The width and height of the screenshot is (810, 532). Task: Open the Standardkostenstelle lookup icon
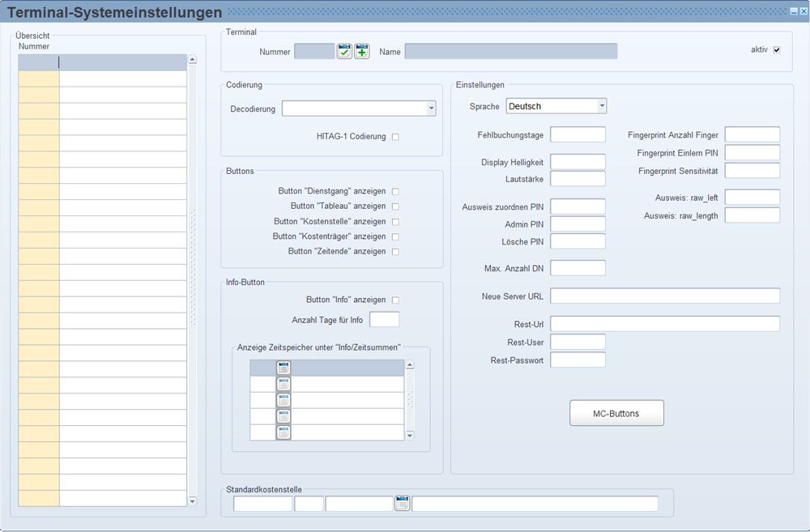pos(402,503)
